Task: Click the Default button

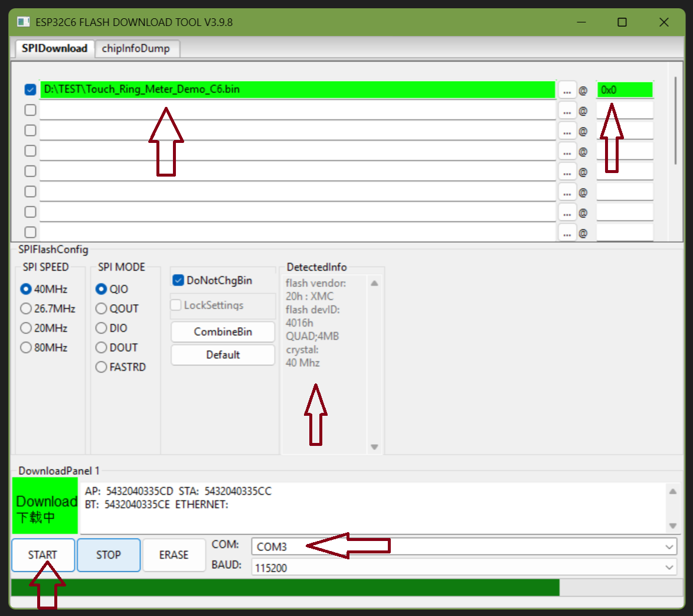Action: coord(223,354)
